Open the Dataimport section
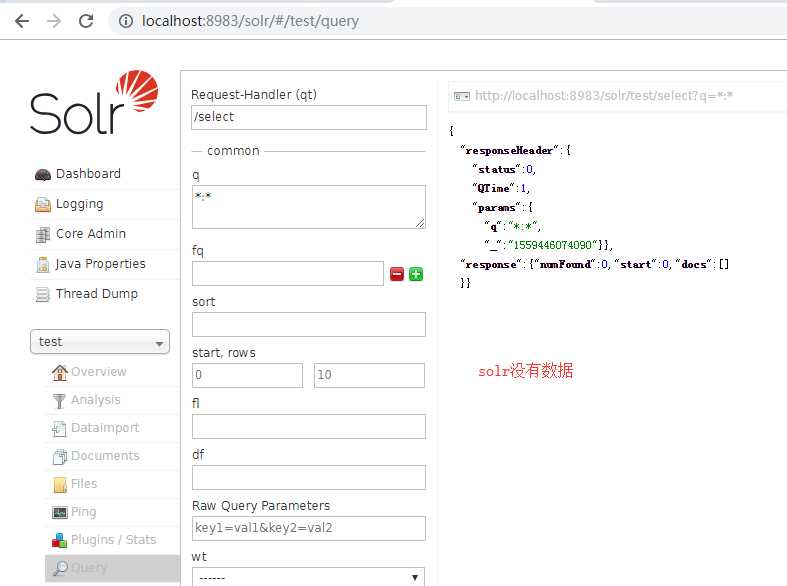The height and width of the screenshot is (586, 787). pos(105,427)
